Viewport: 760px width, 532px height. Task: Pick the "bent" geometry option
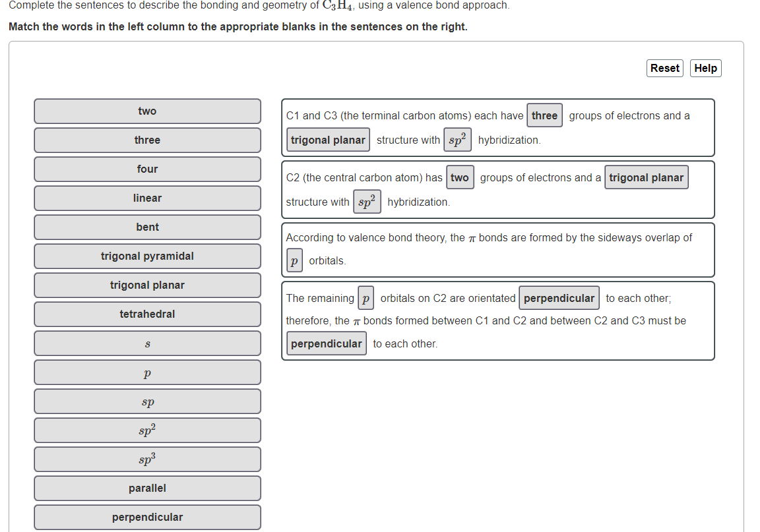click(147, 227)
